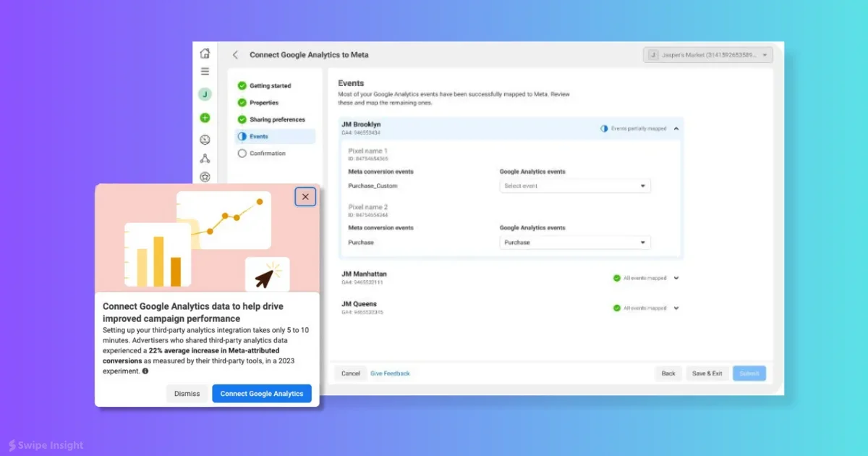Open the connected nodes icon in the sidebar

[x=205, y=159]
